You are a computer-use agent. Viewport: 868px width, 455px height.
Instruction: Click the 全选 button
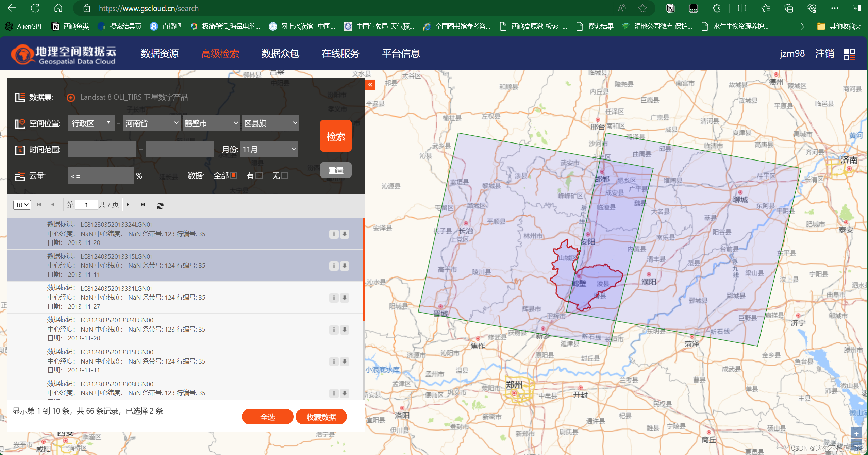tap(267, 417)
